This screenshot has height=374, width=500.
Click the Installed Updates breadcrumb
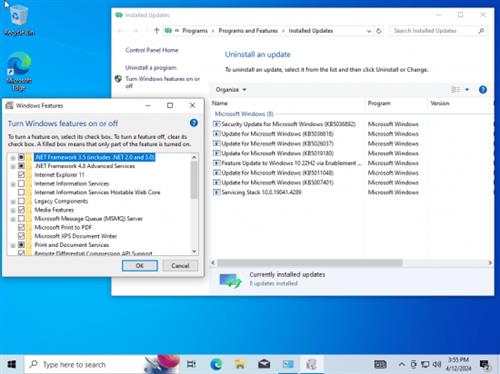311,31
